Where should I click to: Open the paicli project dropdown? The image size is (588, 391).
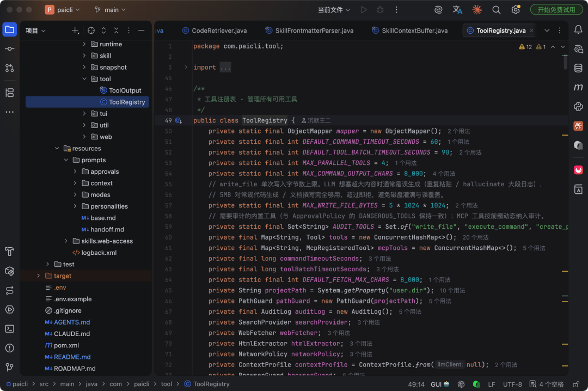[x=62, y=10]
